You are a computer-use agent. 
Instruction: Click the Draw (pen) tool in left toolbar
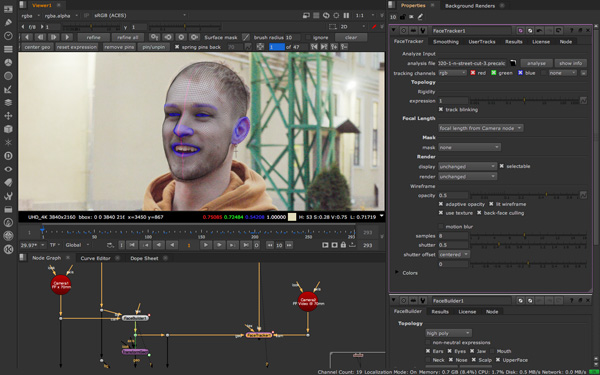(x=8, y=22)
